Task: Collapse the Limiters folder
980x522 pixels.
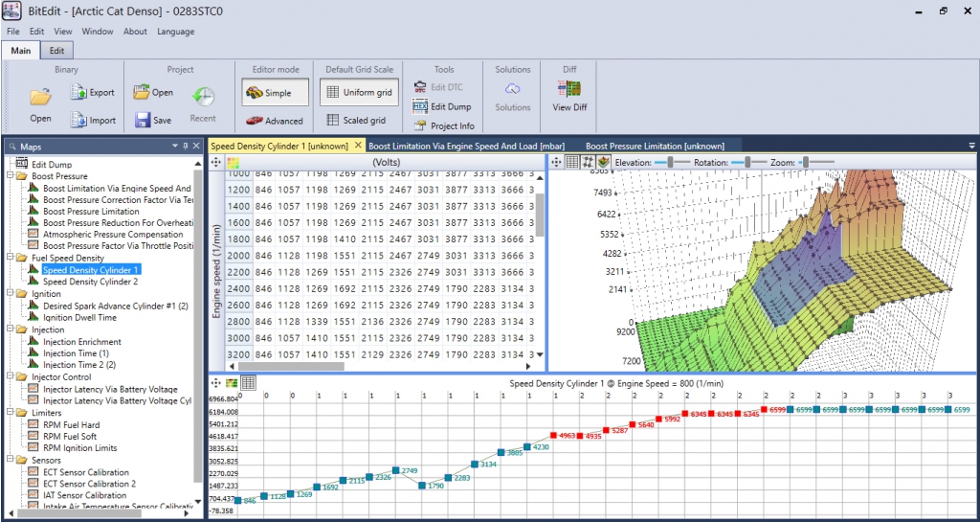Action: (x=10, y=413)
